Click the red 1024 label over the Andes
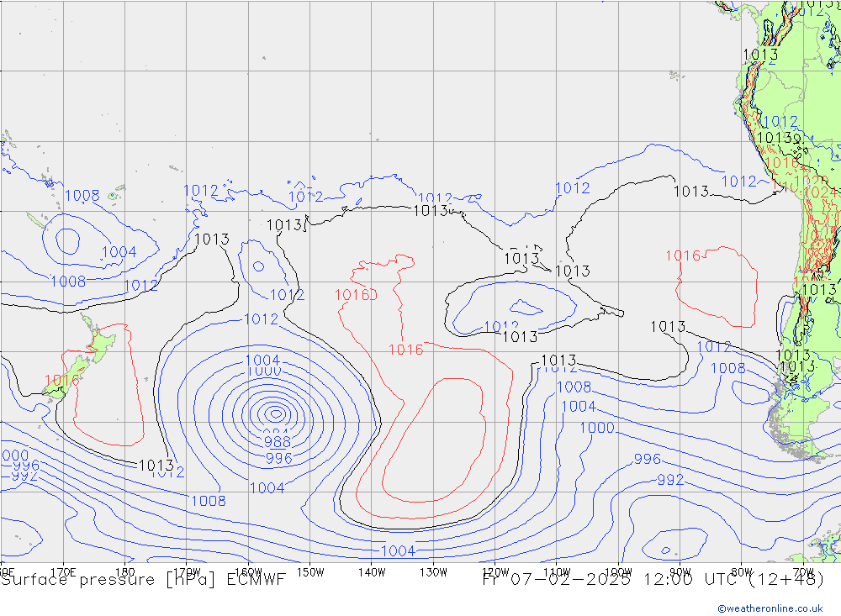 coord(820,192)
